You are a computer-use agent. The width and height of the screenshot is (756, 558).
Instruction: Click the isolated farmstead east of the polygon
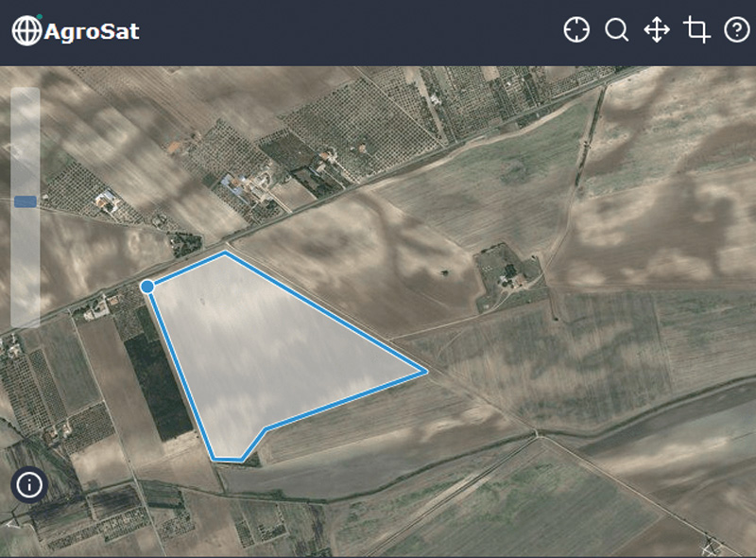point(510,277)
